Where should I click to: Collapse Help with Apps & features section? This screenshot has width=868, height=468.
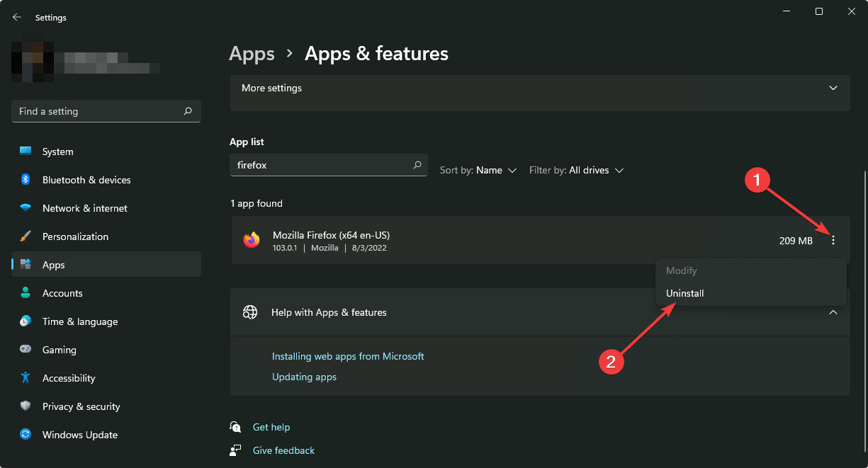[x=833, y=312]
